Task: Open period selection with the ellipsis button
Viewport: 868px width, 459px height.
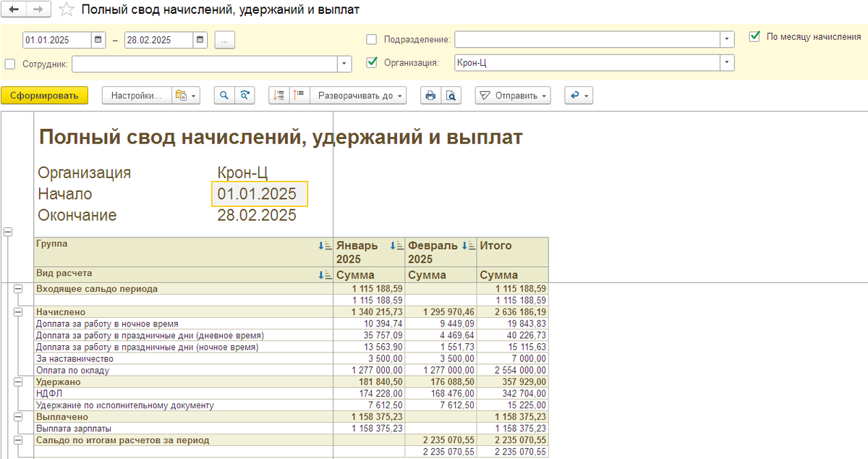Action: (224, 40)
